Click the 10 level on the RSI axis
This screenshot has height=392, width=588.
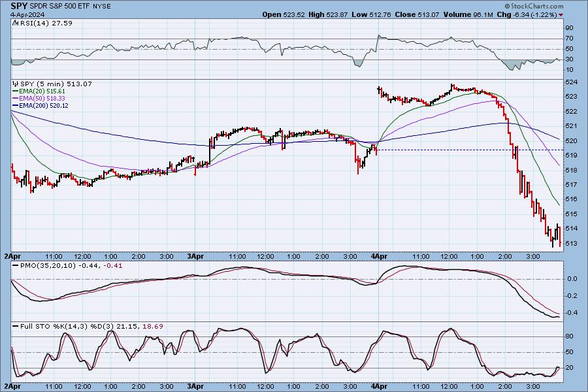click(569, 70)
